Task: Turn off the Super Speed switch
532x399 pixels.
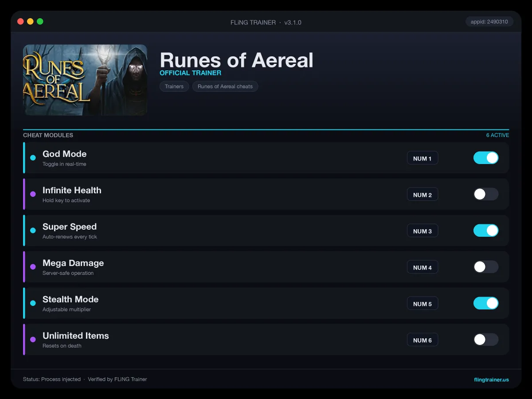Action: [x=486, y=231]
